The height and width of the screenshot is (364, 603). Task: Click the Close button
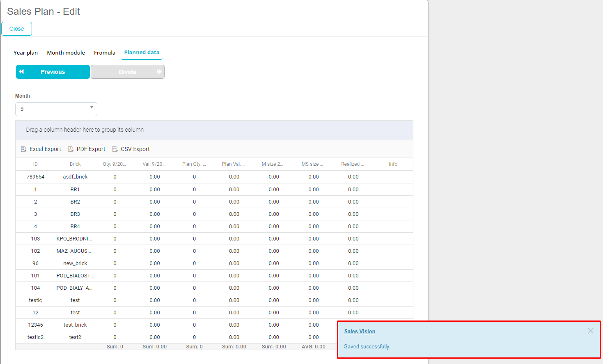coord(16,29)
